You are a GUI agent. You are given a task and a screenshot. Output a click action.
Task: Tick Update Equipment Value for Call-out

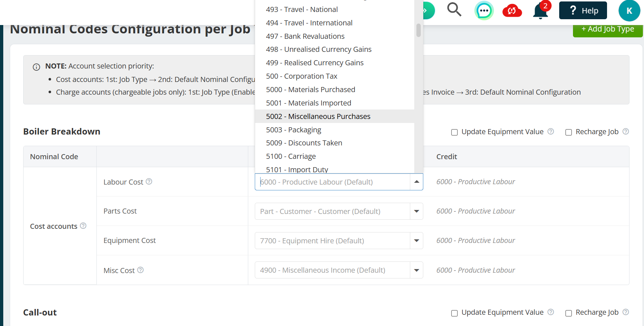tap(454, 313)
